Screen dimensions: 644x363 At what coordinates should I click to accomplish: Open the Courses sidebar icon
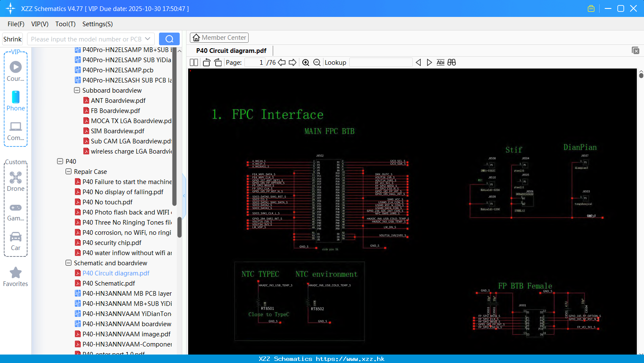pyautogui.click(x=16, y=71)
